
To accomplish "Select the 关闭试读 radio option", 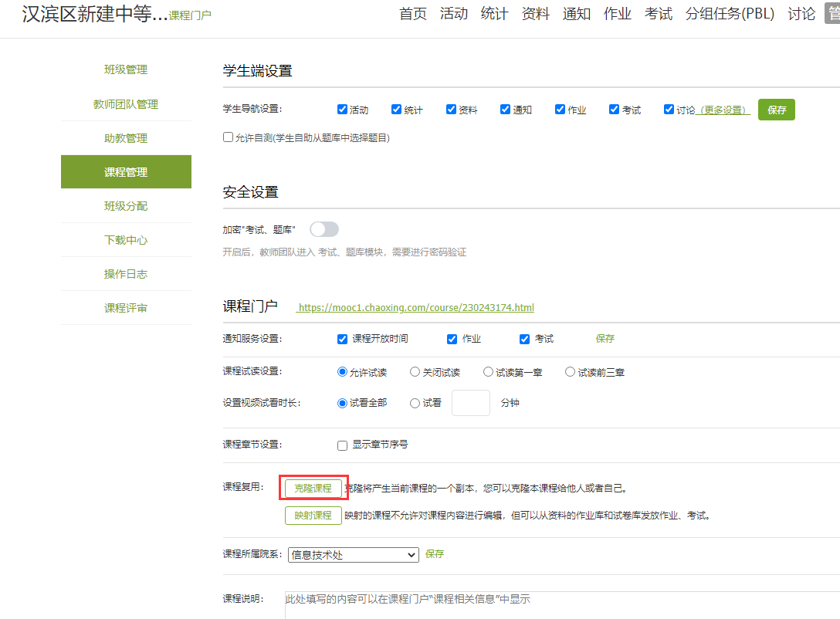I will point(415,371).
